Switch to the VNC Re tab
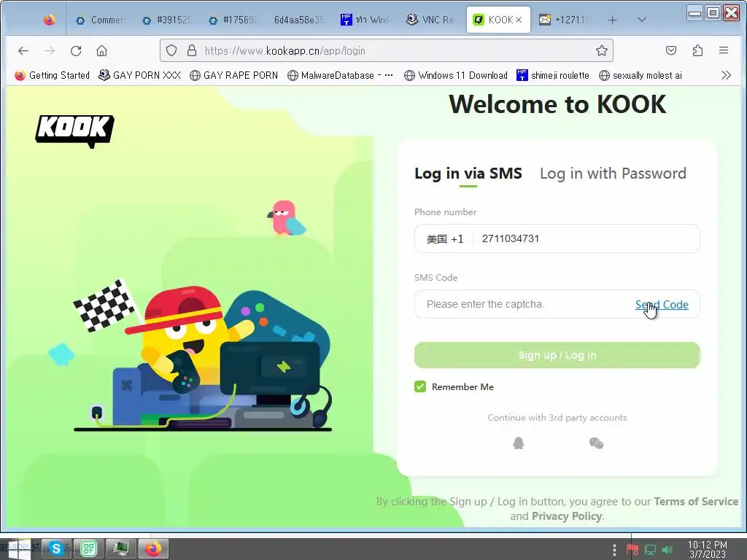 430,20
